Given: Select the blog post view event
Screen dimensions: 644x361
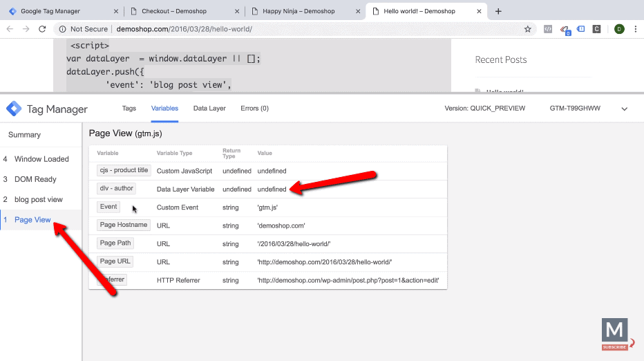Looking at the screenshot, I should click(x=41, y=199).
